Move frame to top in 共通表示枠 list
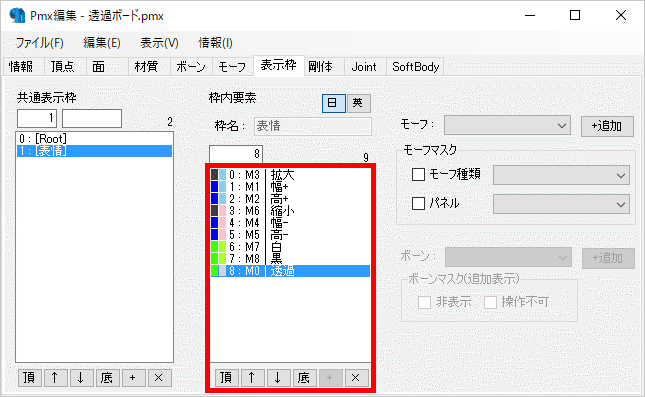Screen dimensions: 645x397 click(x=30, y=378)
